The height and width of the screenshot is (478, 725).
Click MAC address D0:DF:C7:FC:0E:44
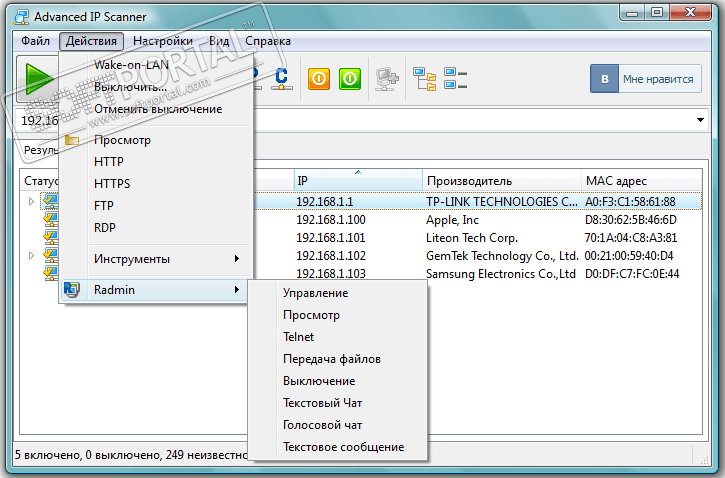[632, 274]
